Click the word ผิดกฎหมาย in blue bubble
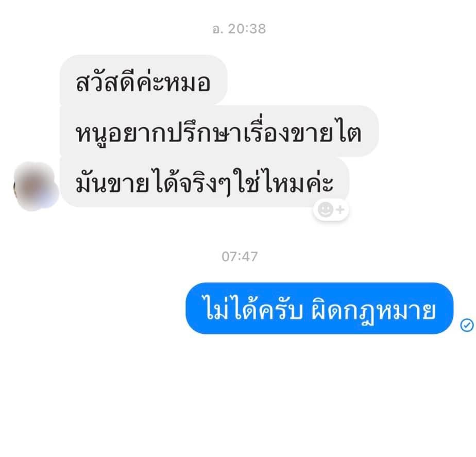The height and width of the screenshot is (457, 476). 373,312
